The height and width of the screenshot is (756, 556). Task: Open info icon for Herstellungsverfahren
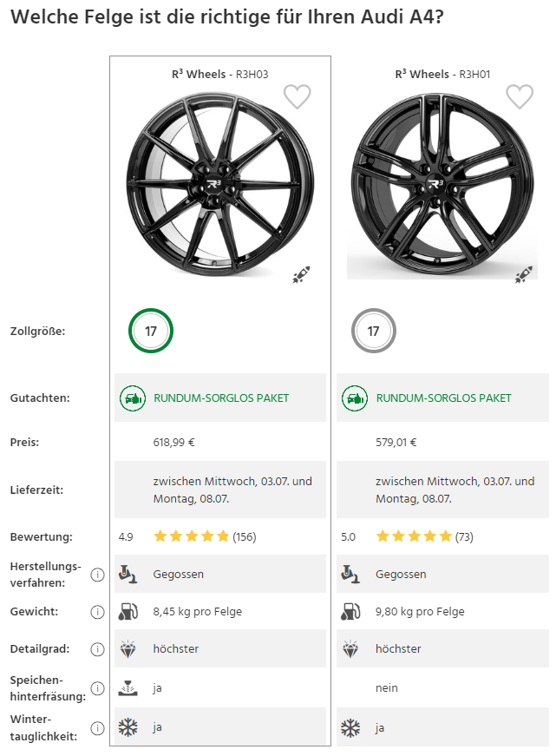pyautogui.click(x=98, y=575)
